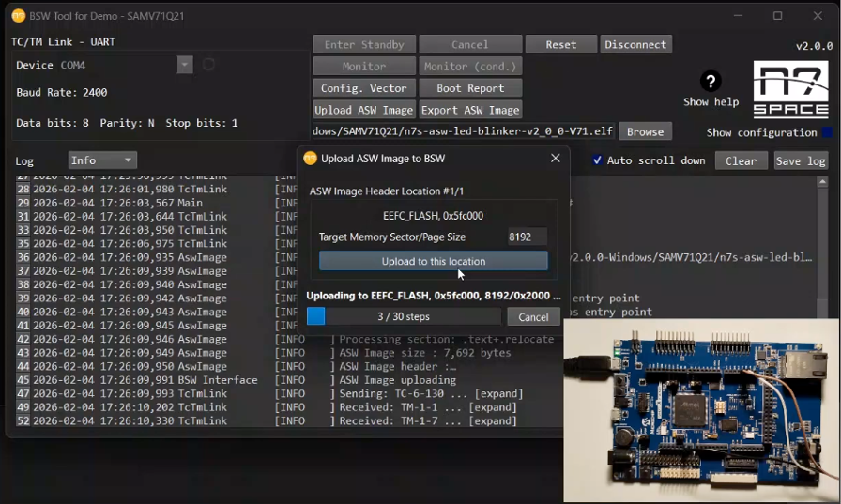Close the Upload ASW Image dialog
The image size is (841, 504).
click(555, 159)
